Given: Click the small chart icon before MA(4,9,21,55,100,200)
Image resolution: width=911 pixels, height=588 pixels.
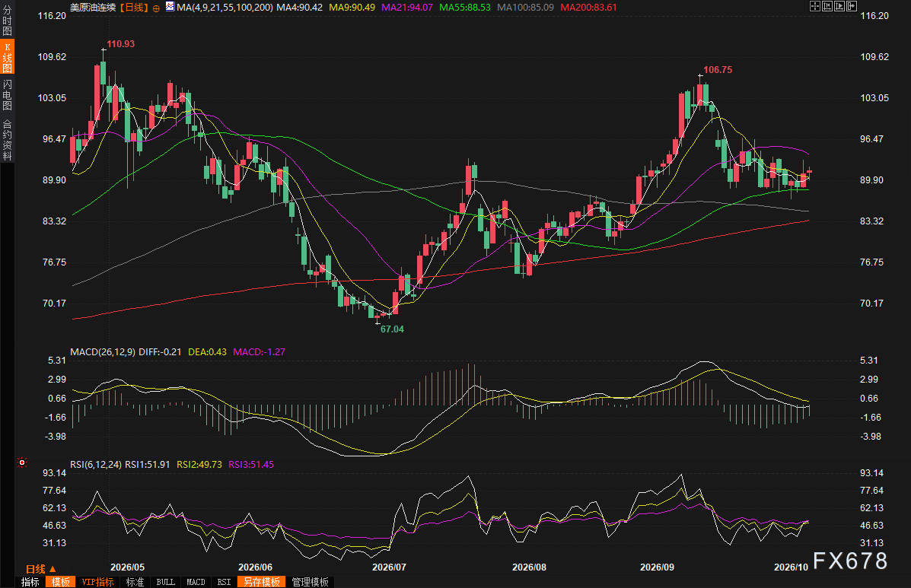Looking at the screenshot, I should click(x=170, y=7).
